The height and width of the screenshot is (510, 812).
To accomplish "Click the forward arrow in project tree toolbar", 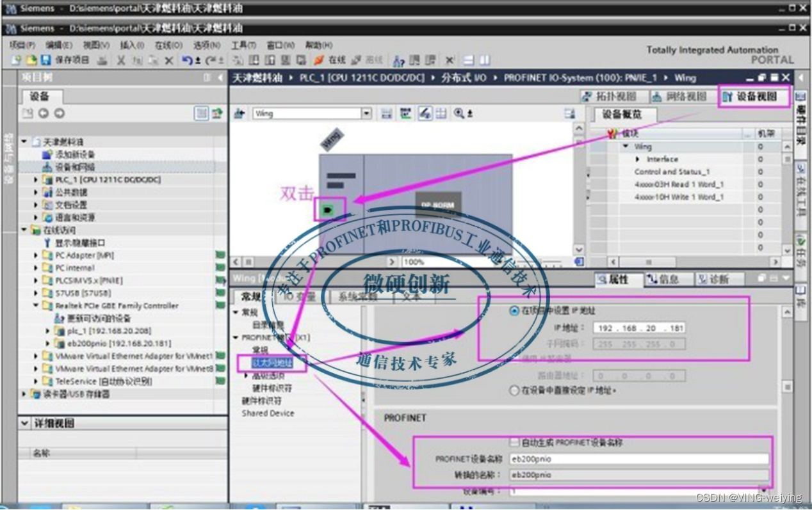I will point(59,113).
